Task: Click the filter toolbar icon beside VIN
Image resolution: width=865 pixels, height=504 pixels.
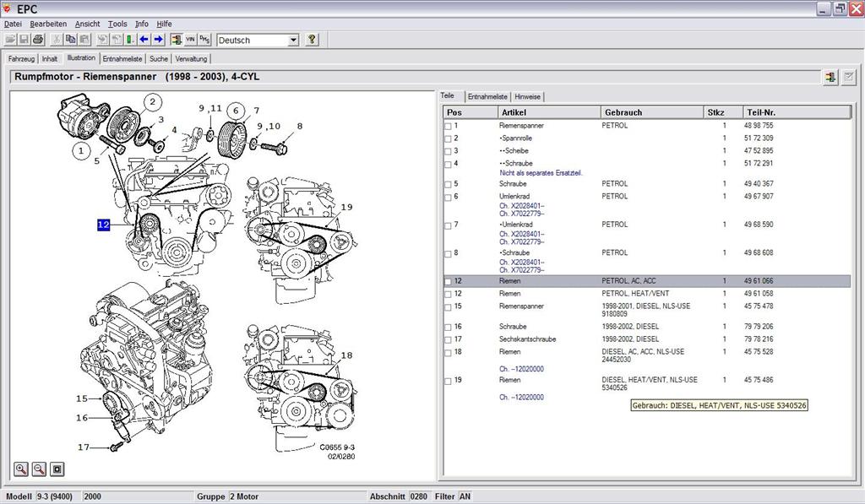Action: tap(177, 40)
